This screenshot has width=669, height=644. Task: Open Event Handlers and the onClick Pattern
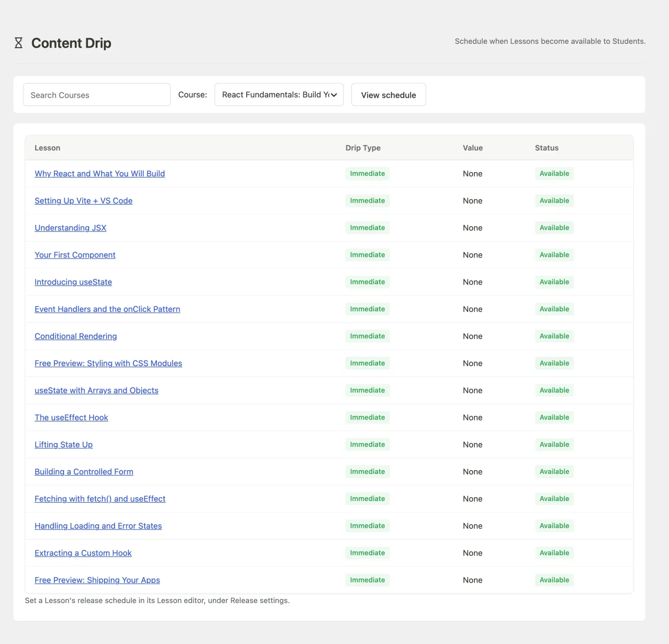pos(107,309)
